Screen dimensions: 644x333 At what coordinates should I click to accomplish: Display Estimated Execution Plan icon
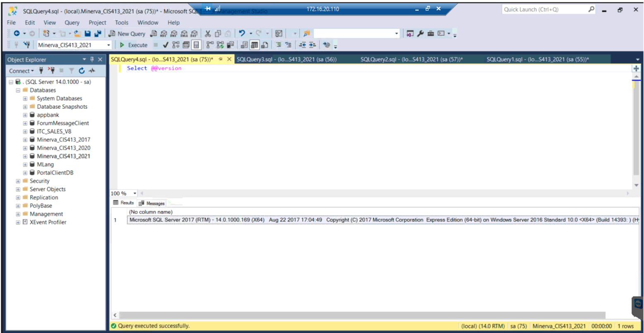coord(176,45)
